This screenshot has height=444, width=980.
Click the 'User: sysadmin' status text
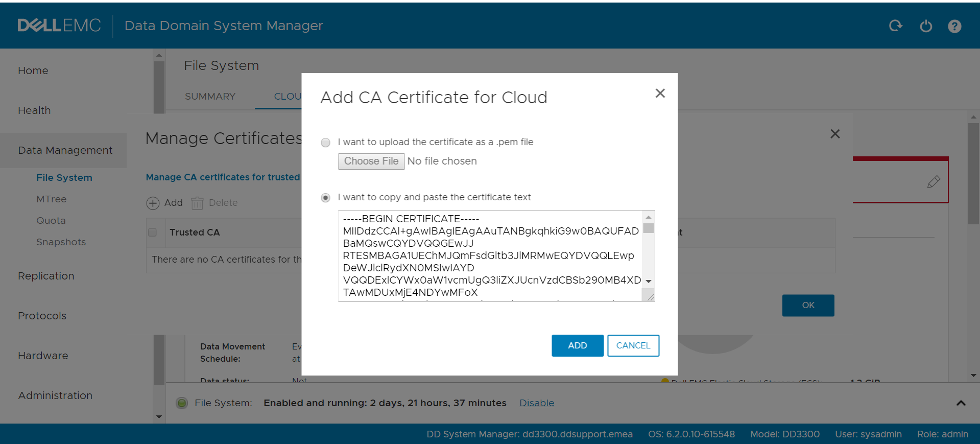pyautogui.click(x=869, y=434)
